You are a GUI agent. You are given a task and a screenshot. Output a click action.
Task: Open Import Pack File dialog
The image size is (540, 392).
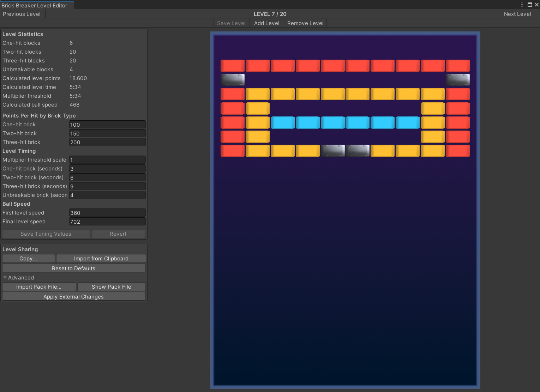click(39, 287)
